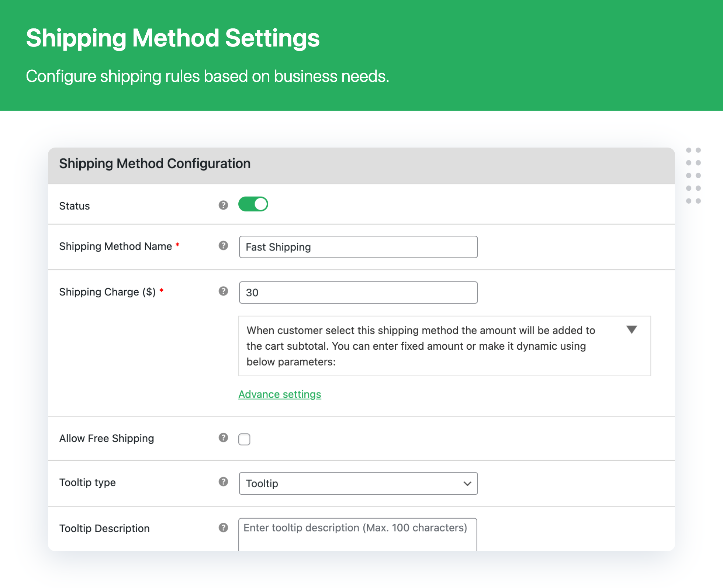The height and width of the screenshot is (588, 723).
Task: Click the Shipping Method Configuration header
Action: coord(155,163)
